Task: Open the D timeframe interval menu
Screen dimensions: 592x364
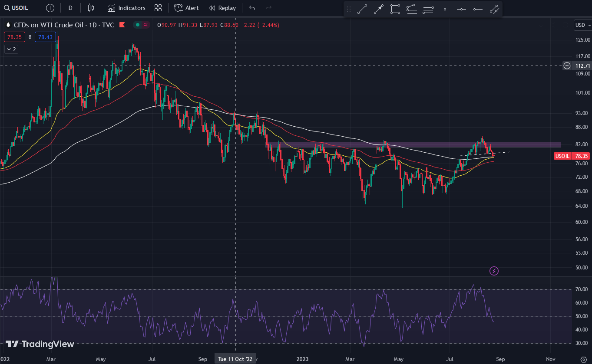Action: 70,8
